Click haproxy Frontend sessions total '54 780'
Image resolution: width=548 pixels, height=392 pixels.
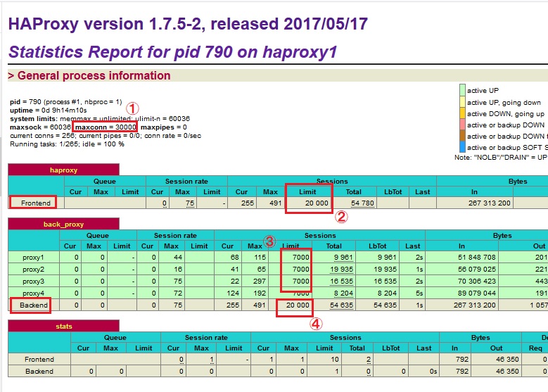[362, 203]
